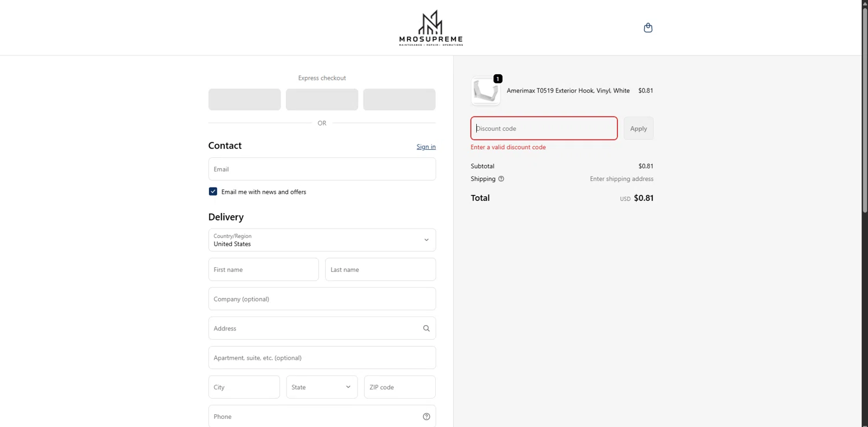Viewport: 868px width, 427px height.
Task: Click the middle express checkout button
Action: (x=322, y=100)
